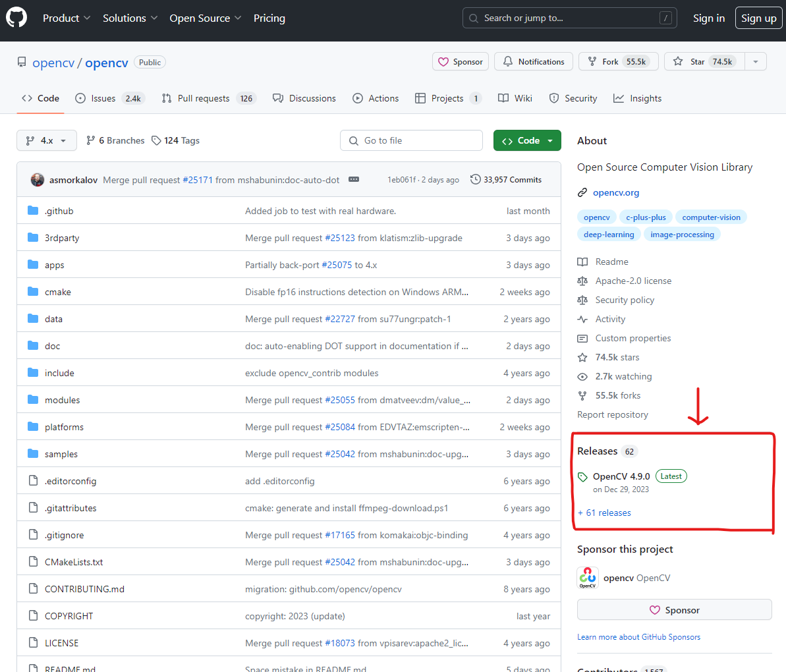The image size is (786, 672).
Task: Go to Pricing page
Action: pyautogui.click(x=269, y=18)
